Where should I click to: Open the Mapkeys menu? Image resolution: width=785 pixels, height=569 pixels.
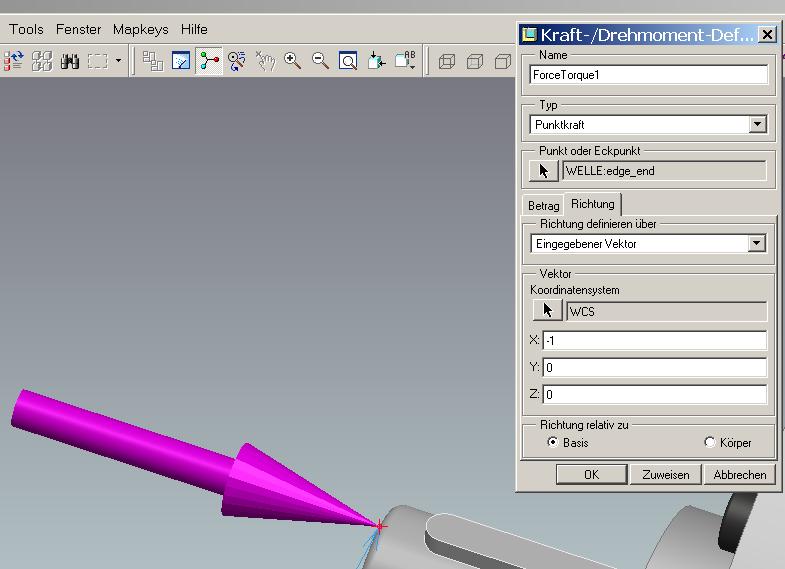coord(141,30)
